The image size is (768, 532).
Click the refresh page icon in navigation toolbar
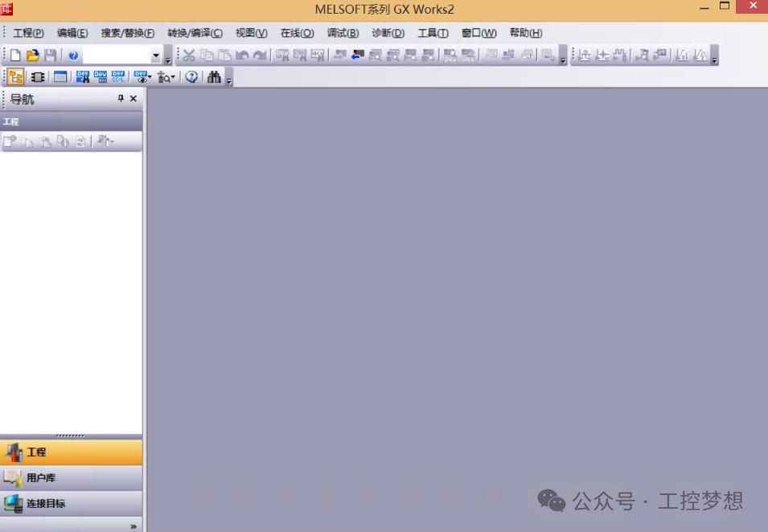(80, 141)
